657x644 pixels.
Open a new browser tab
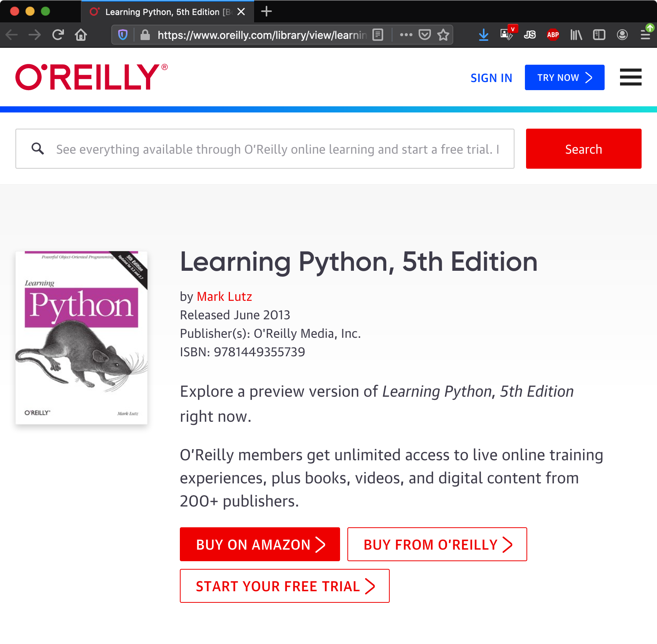pyautogui.click(x=266, y=12)
